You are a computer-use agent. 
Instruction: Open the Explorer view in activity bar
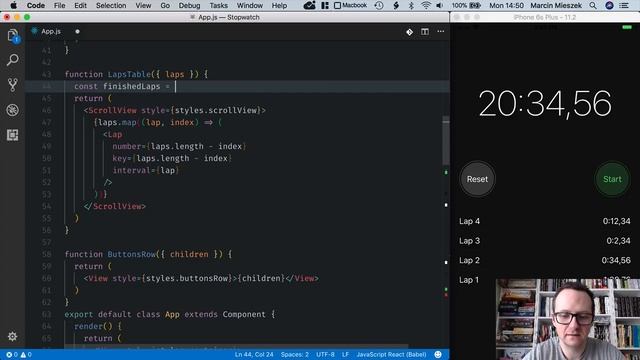(13, 36)
